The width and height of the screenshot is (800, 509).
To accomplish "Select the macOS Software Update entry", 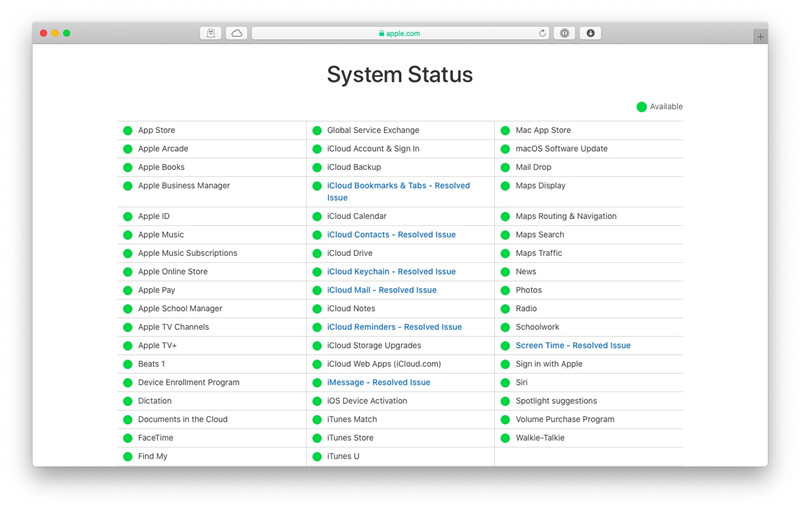I will click(561, 149).
